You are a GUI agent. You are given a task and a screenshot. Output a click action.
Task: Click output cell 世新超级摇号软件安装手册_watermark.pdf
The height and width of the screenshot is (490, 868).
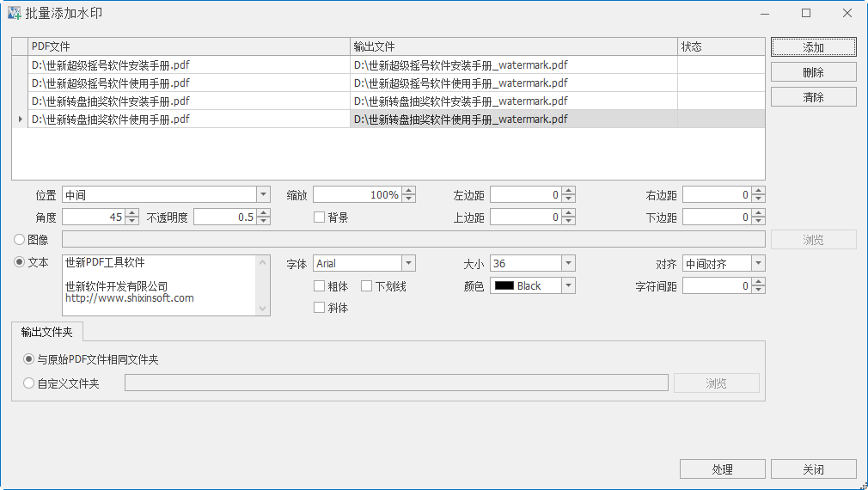[x=514, y=64]
